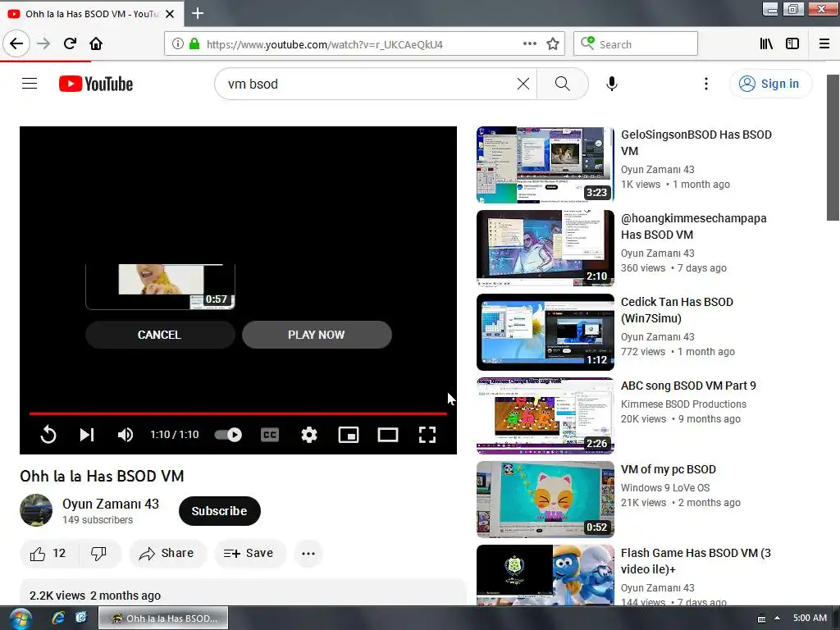
Task: Click the up-next video preview thumbnail 0:57
Action: tap(160, 286)
